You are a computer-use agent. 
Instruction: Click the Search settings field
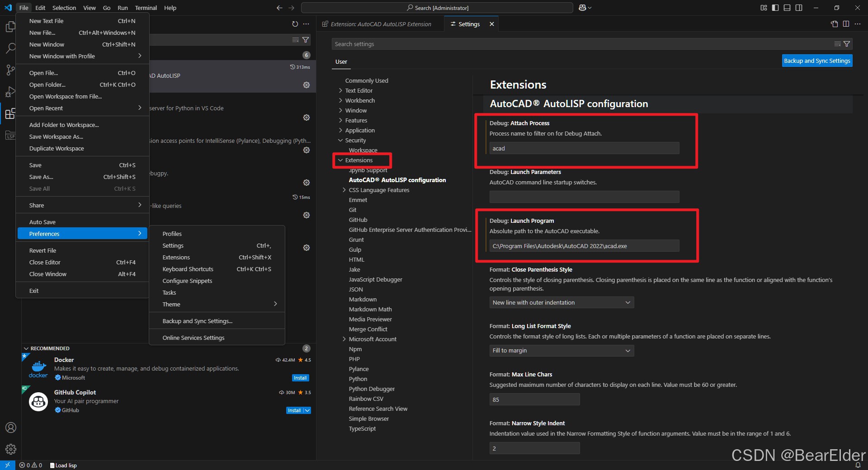(583, 44)
